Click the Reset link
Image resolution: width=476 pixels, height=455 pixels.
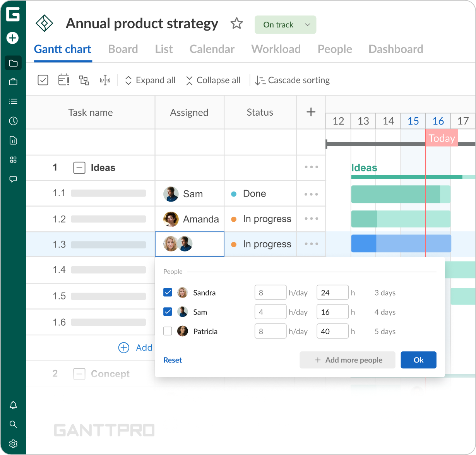[x=173, y=360]
